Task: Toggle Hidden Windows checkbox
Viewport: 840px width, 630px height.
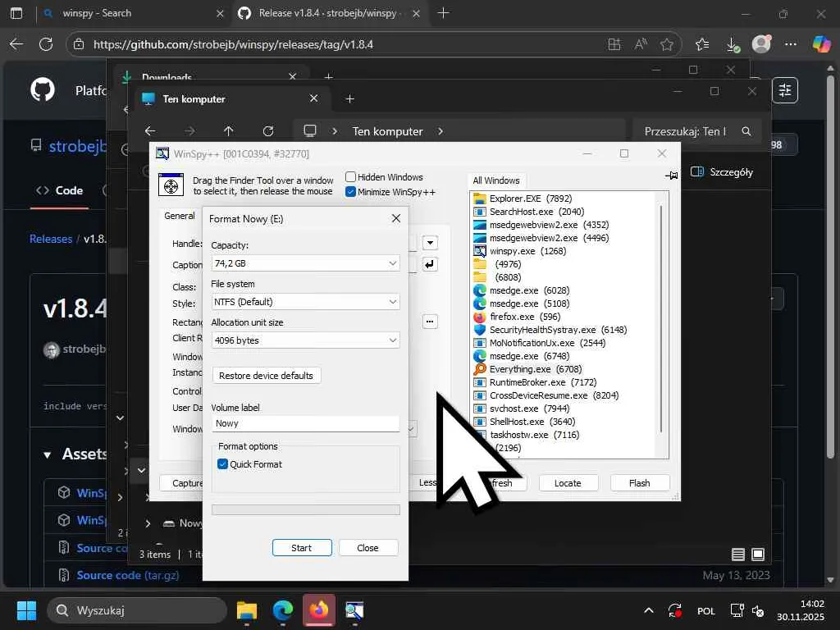Action: click(x=350, y=177)
